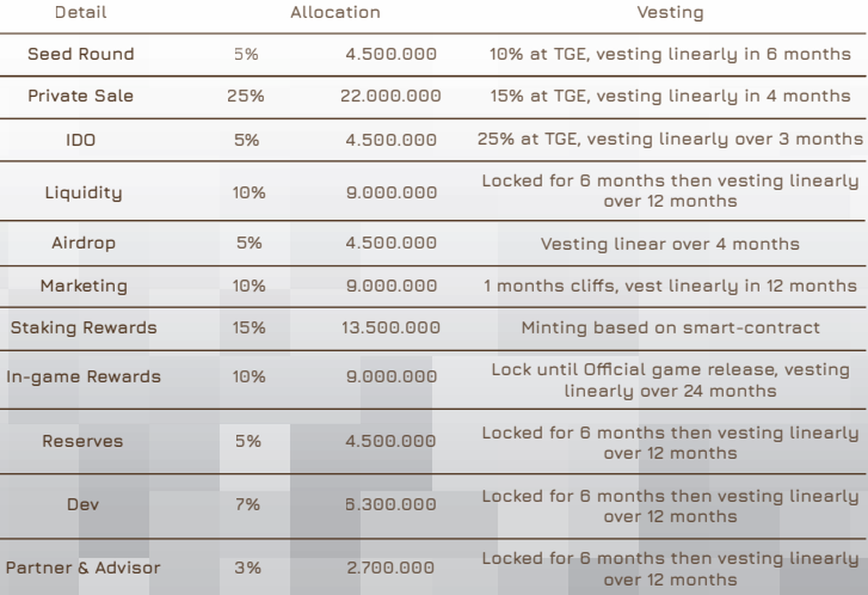Screen dimensions: 868x595
Task: Click the Airdrop row label
Action: (83, 243)
